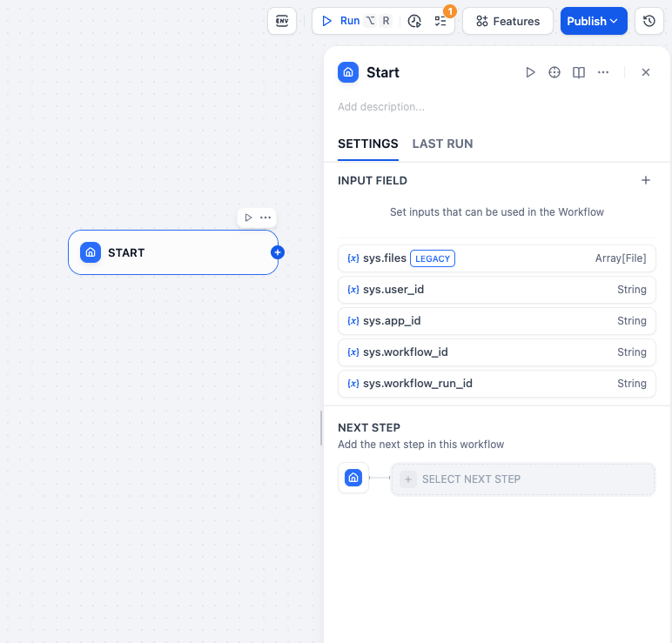Open the run history clock icon

coord(414,21)
